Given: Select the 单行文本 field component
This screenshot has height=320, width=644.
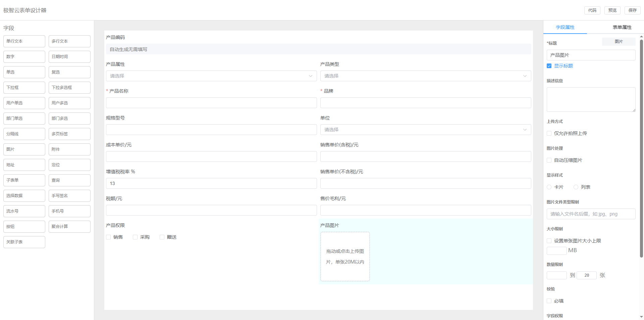Looking at the screenshot, I should click(x=24, y=41).
